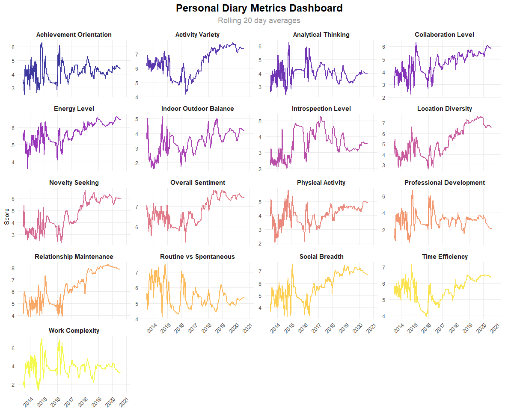Select the Social Breadth panel heading

point(321,257)
